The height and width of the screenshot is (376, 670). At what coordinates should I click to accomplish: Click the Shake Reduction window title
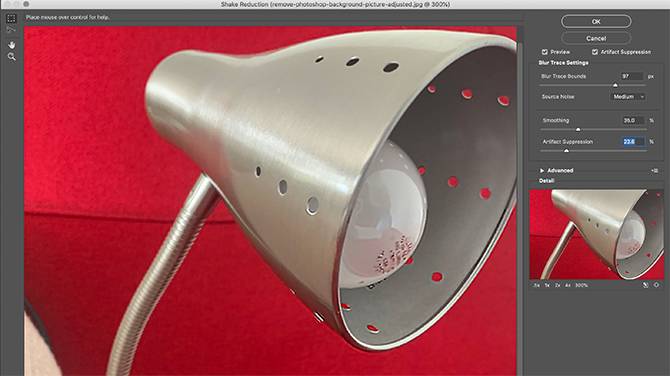tap(335, 4)
